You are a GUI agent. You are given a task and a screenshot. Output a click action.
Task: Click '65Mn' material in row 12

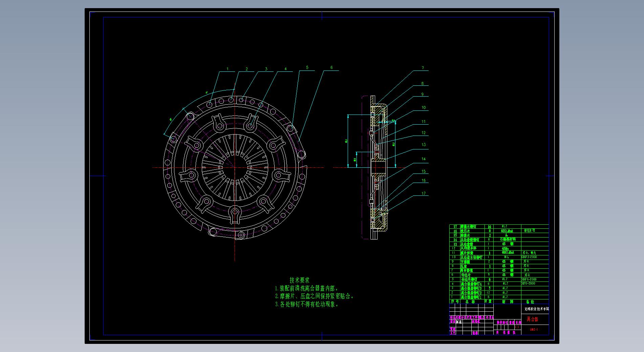[505, 249]
